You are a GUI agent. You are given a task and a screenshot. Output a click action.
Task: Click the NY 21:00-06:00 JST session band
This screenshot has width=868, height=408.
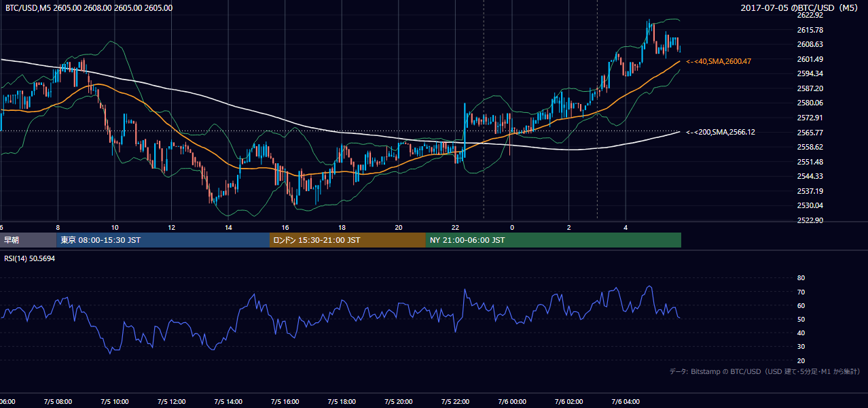coord(554,240)
